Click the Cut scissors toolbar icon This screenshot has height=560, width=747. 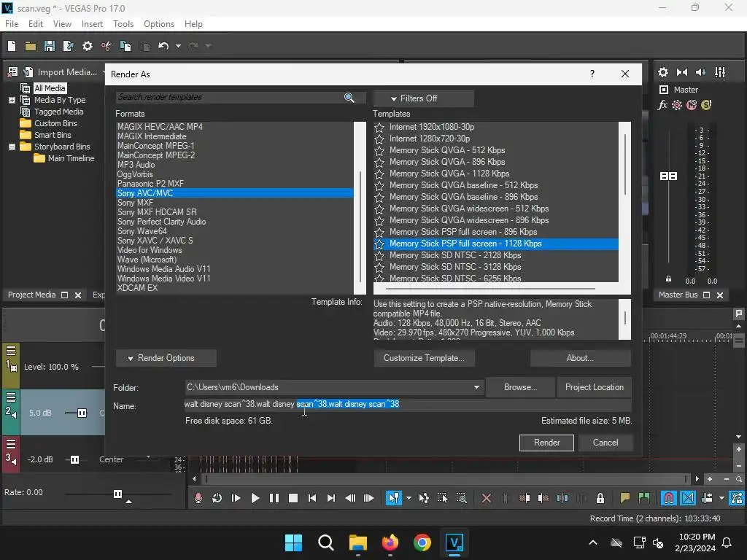(107, 46)
